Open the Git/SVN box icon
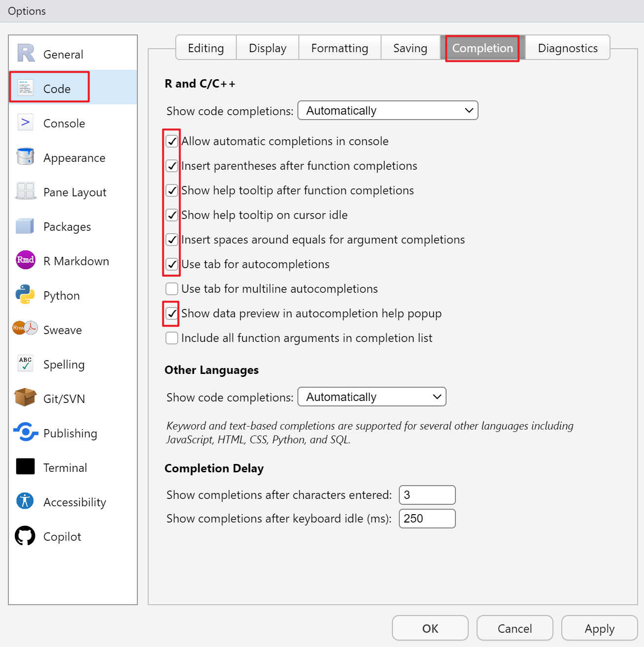 point(25,398)
